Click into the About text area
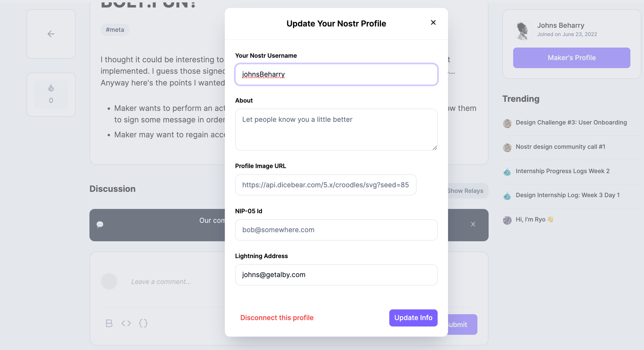The image size is (644, 350). click(x=336, y=129)
